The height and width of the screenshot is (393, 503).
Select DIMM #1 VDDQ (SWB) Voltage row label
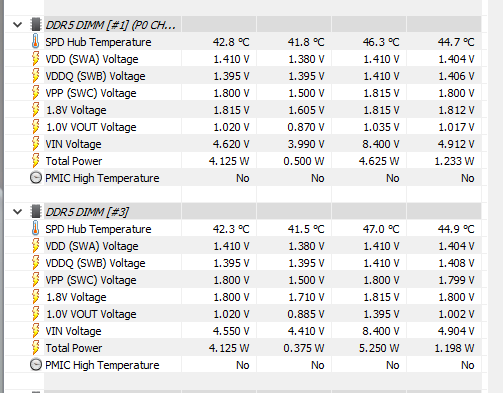(x=95, y=76)
